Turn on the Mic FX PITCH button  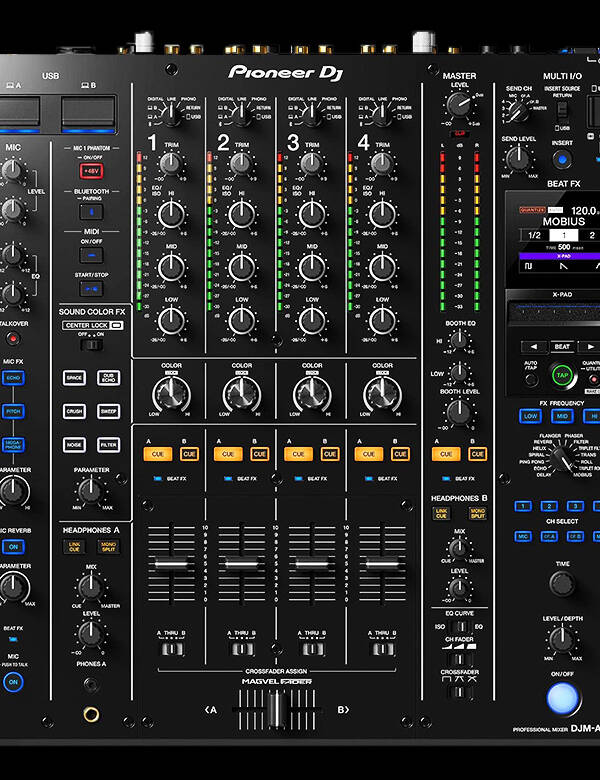point(13,411)
